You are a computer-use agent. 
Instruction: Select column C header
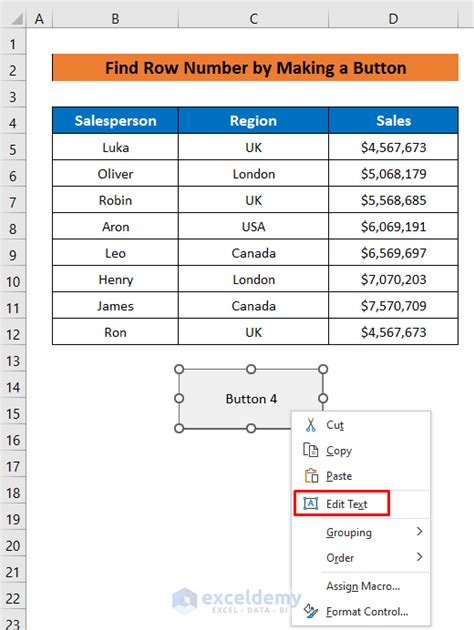point(253,18)
